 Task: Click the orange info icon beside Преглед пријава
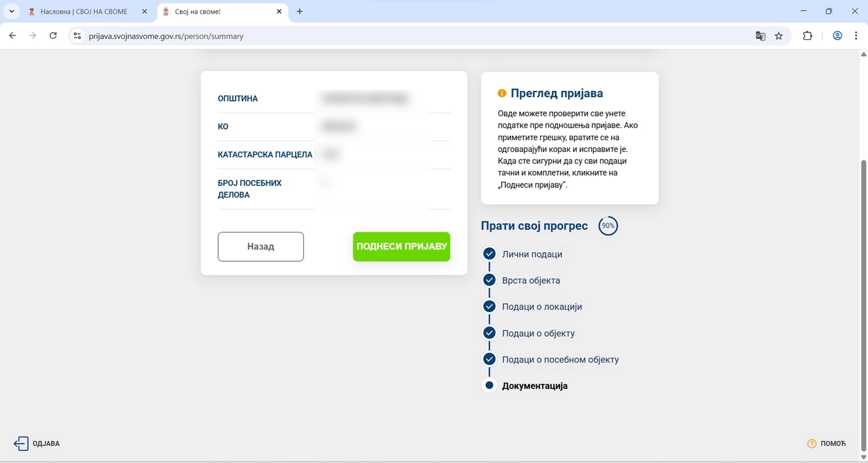click(502, 93)
